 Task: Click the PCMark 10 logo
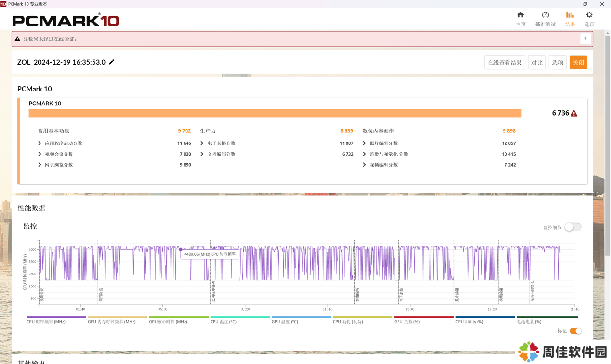(x=66, y=20)
